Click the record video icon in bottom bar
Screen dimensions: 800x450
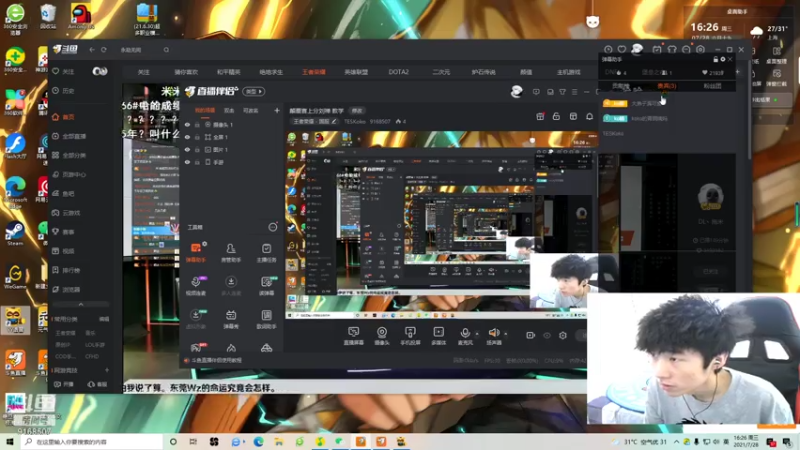click(531, 335)
